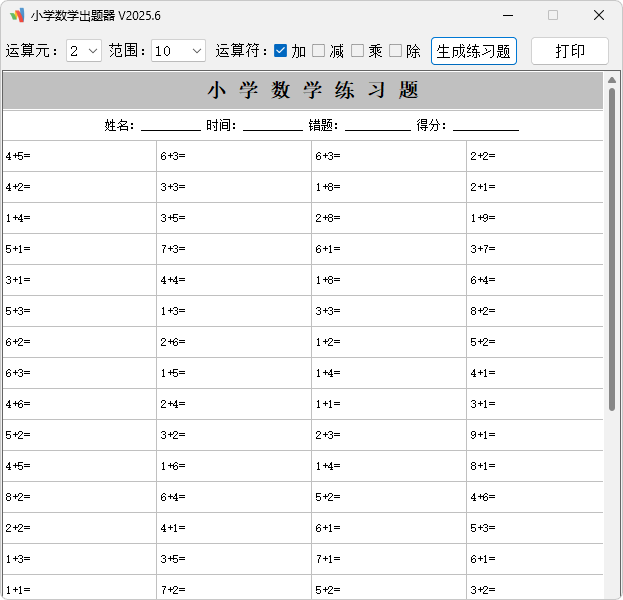Select the problem 2+8=
The height and width of the screenshot is (600, 623).
tap(328, 218)
